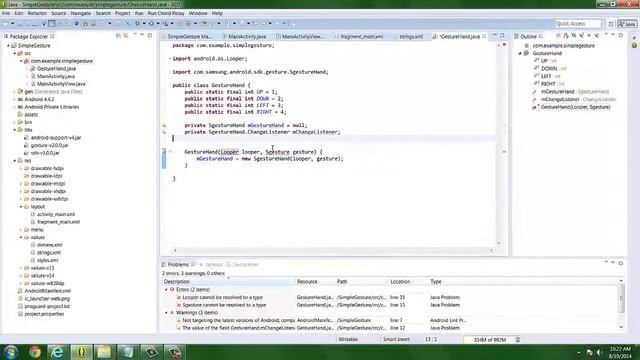
Task: Collapse the imports fold in editor
Action: (x=170, y=59)
